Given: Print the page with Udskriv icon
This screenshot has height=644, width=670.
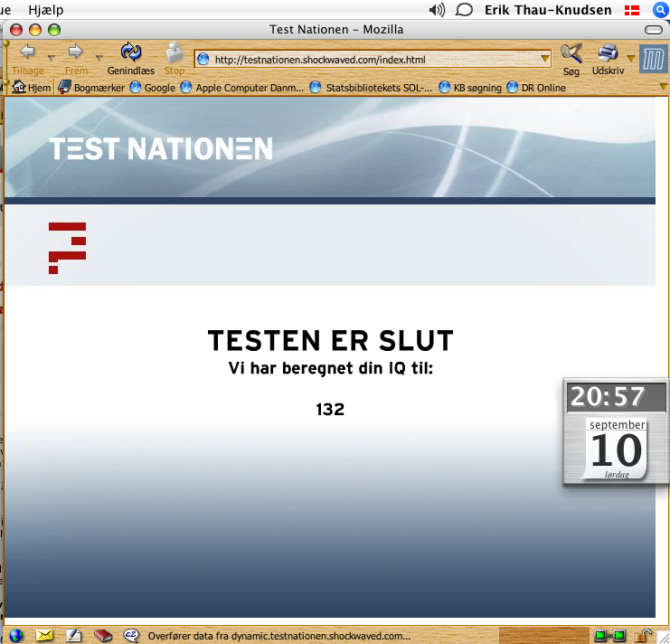Looking at the screenshot, I should (608, 53).
